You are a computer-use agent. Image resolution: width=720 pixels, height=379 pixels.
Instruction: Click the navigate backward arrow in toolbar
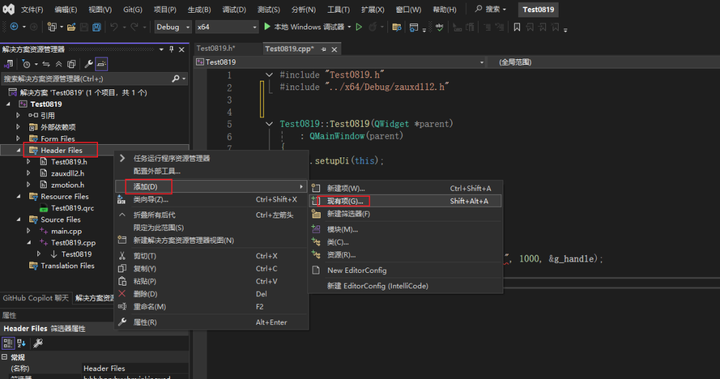tap(14, 27)
